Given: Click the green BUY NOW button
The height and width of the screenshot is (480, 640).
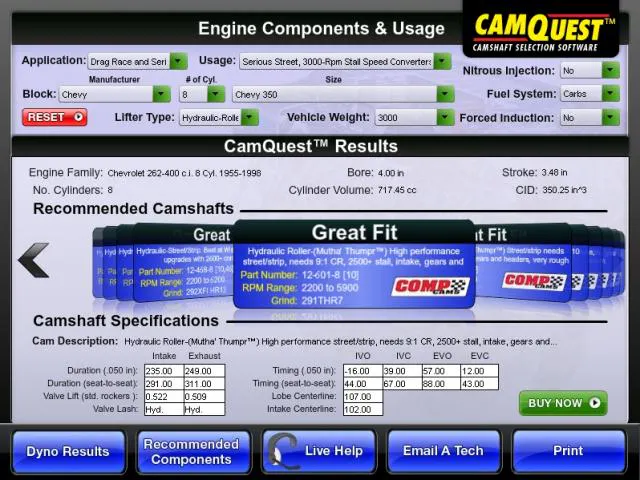Looking at the screenshot, I should (562, 403).
